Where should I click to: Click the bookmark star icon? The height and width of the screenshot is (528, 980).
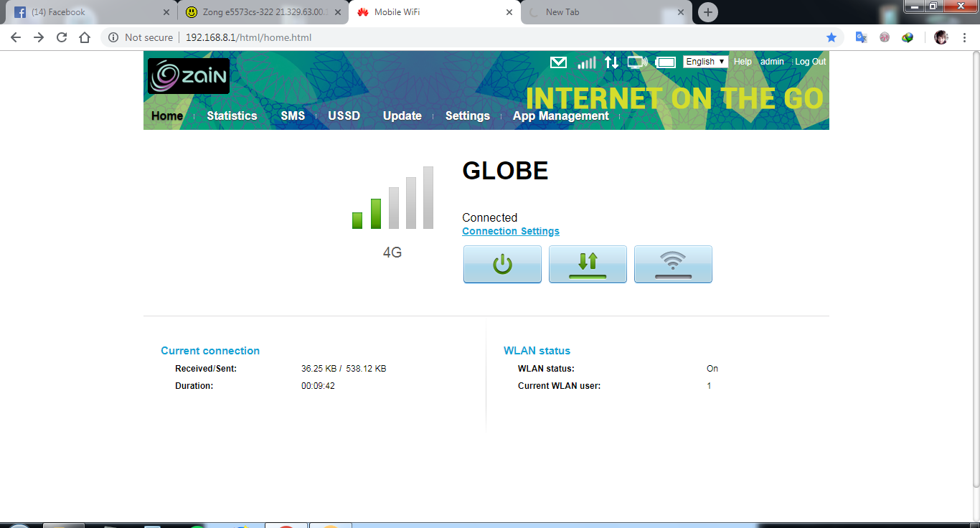pos(831,37)
